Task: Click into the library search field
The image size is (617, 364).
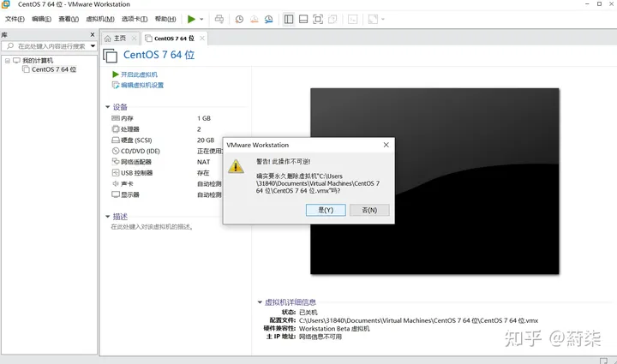Action: coord(49,46)
